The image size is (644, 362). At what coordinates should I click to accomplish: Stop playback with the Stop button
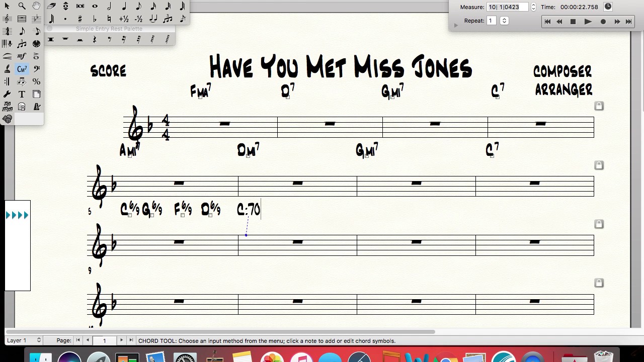[573, 22]
